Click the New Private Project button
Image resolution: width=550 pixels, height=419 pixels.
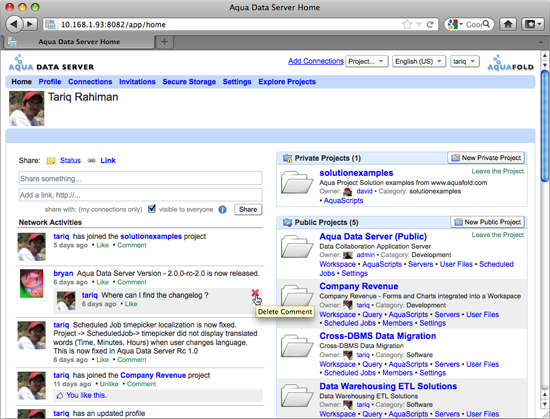tap(486, 158)
